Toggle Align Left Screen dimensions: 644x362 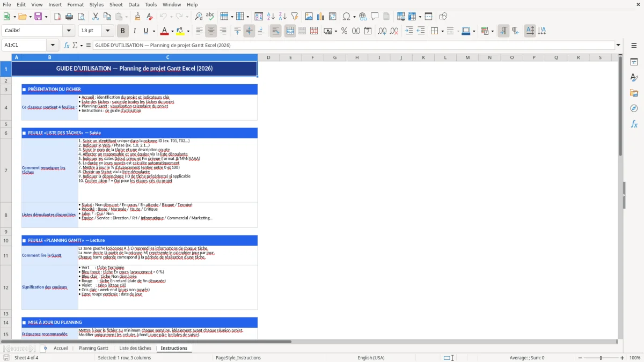(199, 31)
